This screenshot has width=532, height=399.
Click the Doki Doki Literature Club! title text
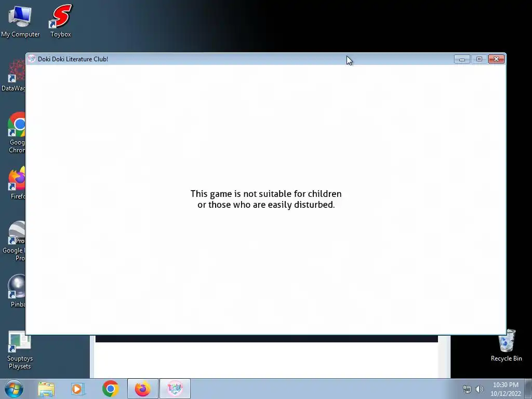coord(73,59)
